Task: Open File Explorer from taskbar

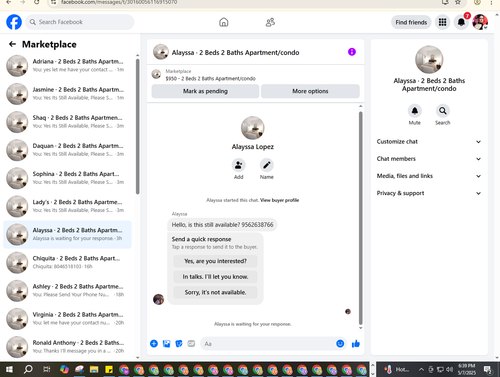Action: (x=94, y=369)
